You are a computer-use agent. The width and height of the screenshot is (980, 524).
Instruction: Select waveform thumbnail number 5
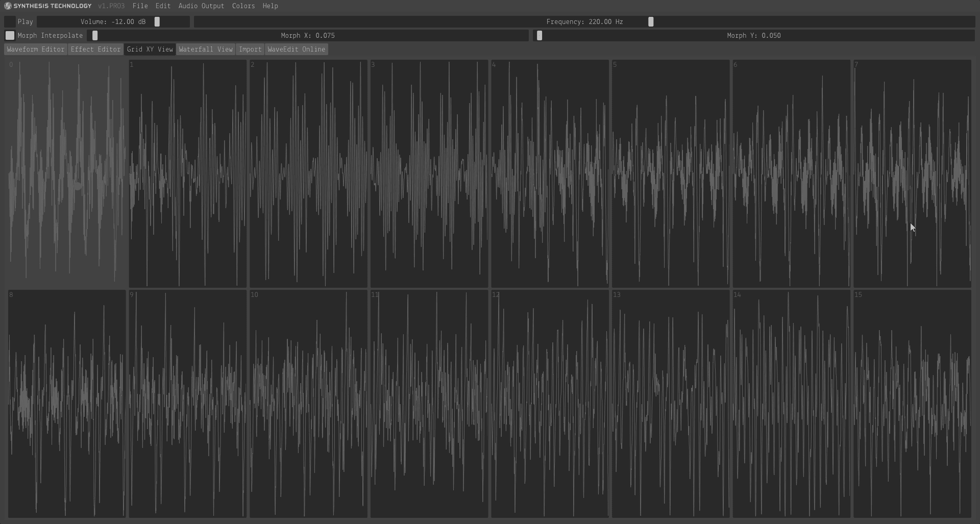click(671, 173)
